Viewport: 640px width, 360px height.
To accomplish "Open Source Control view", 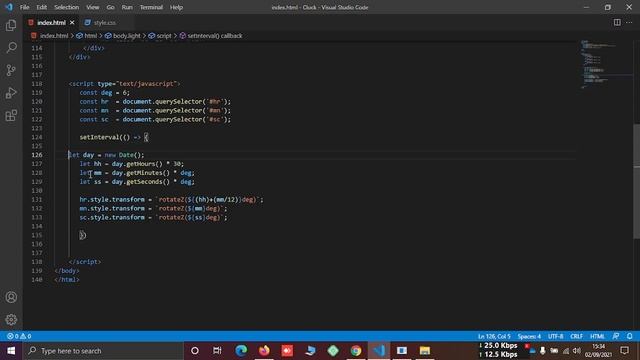I will pos(11,70).
